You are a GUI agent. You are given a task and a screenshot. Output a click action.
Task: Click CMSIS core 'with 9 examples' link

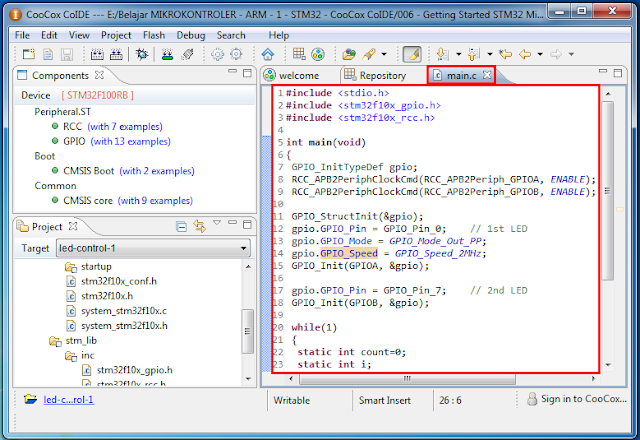click(155, 200)
